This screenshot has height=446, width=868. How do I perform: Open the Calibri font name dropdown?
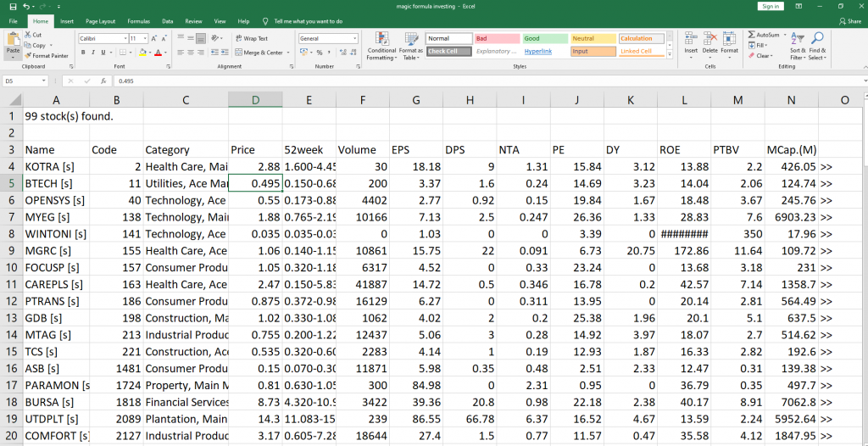click(125, 39)
